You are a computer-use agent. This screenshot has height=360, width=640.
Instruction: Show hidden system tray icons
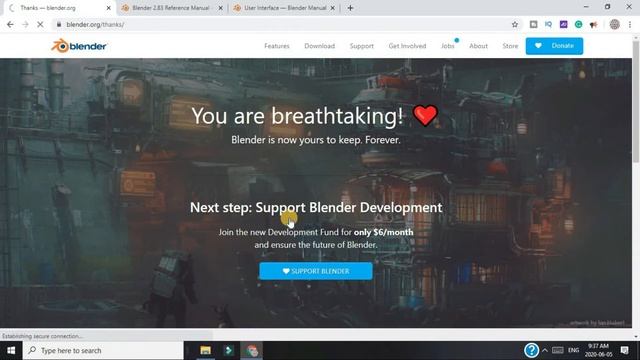tap(545, 350)
